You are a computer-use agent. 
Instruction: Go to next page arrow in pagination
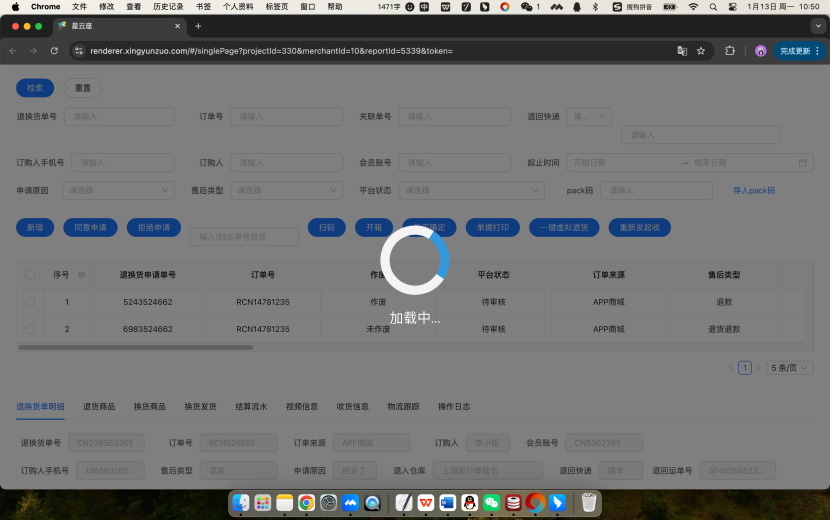(758, 368)
